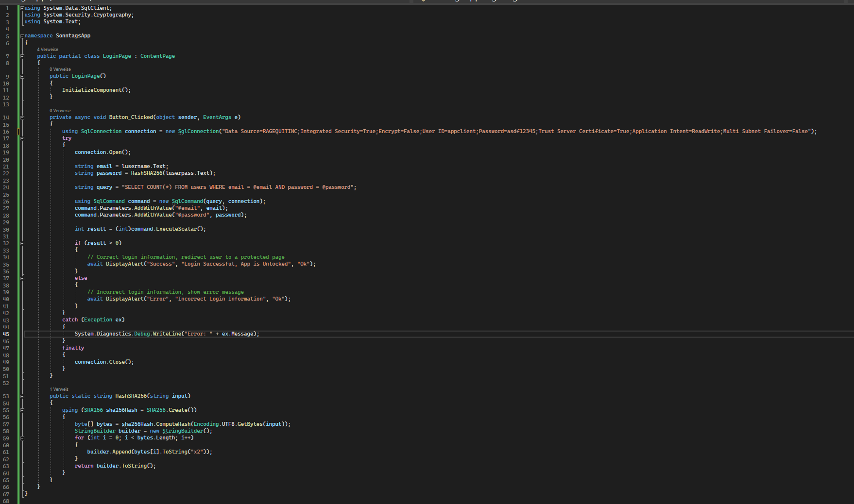The width and height of the screenshot is (854, 504).
Task: Click the SELECT COUNT(*) query string
Action: 239,187
